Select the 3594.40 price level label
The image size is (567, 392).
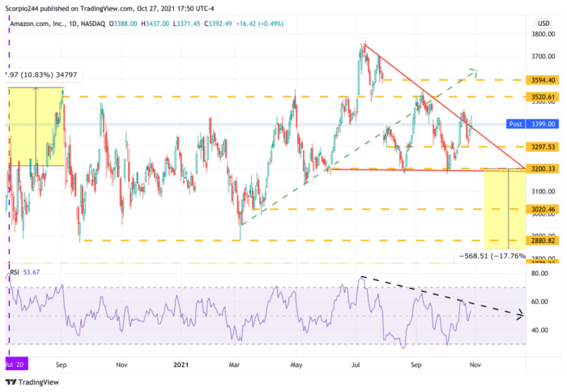click(x=539, y=80)
